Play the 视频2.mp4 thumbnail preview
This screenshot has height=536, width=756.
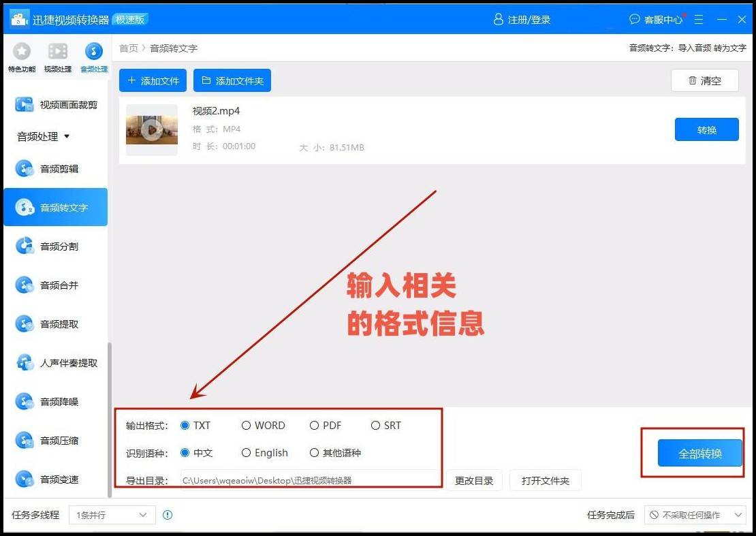coord(152,129)
